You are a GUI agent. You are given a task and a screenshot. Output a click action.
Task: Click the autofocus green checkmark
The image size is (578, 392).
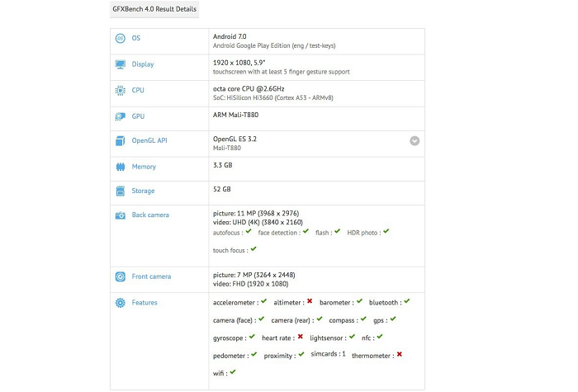[249, 232]
